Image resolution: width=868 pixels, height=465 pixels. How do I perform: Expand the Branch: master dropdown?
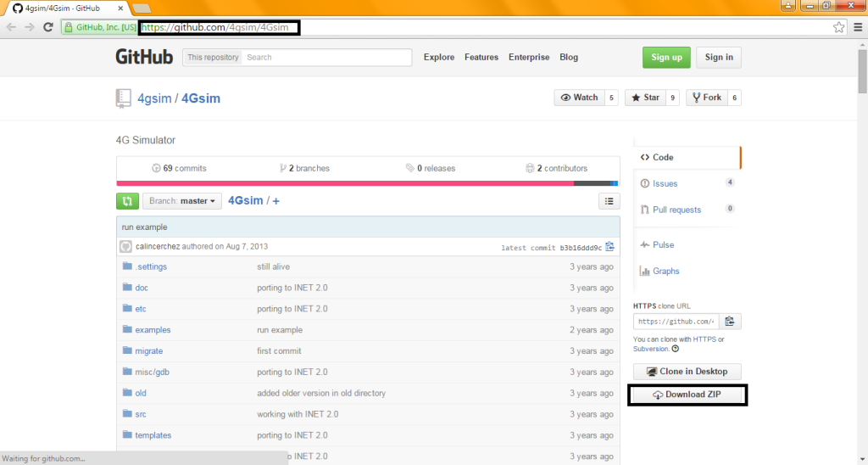[182, 201]
